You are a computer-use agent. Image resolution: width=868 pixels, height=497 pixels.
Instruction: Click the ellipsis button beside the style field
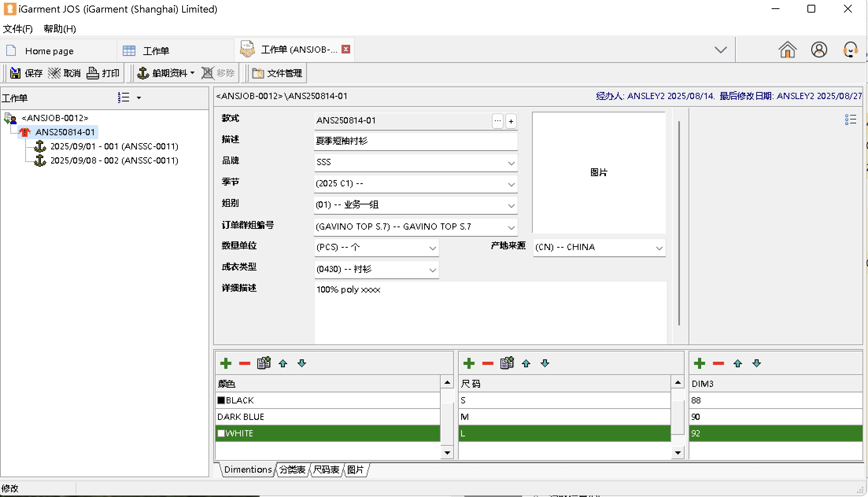click(x=498, y=121)
